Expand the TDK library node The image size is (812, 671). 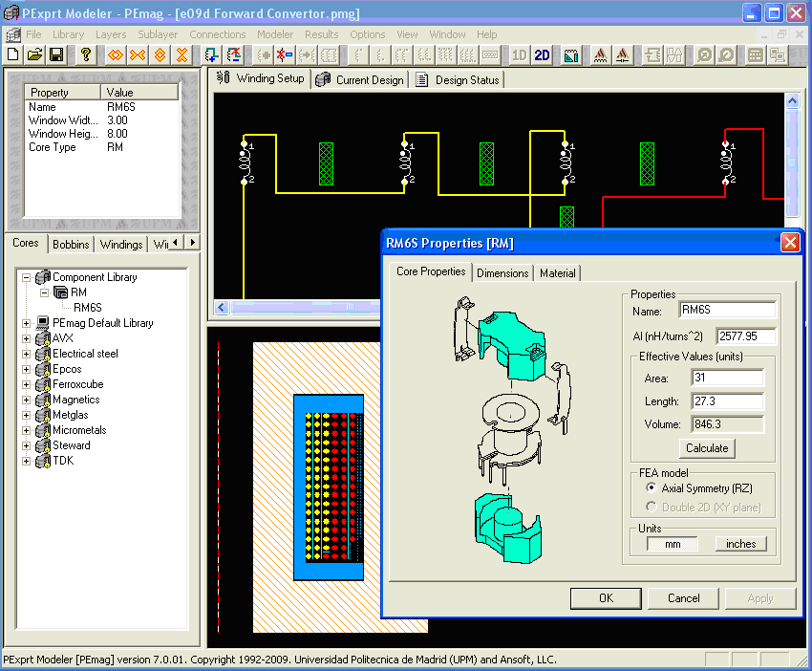[x=26, y=461]
